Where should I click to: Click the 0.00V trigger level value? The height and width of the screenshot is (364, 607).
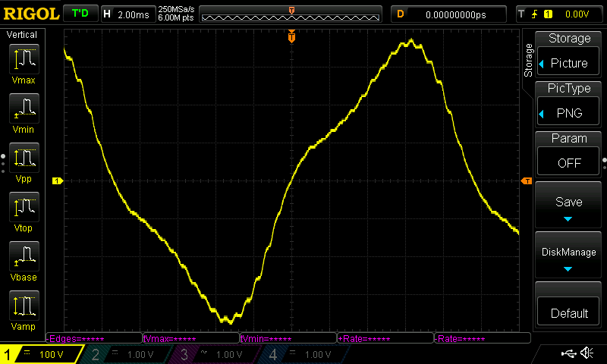pos(577,14)
